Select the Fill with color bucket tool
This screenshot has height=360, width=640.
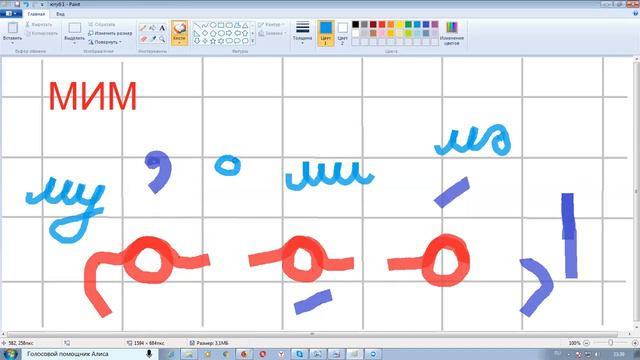click(152, 28)
